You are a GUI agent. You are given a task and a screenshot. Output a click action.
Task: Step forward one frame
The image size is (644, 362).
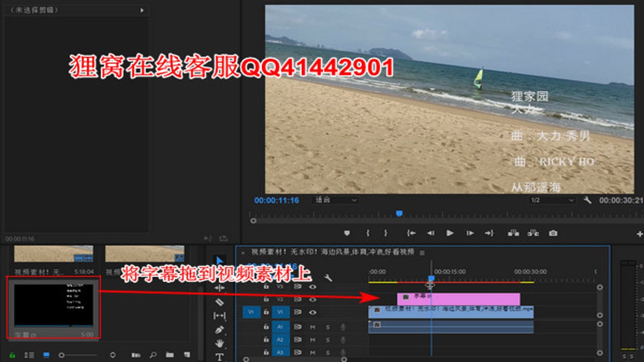470,233
